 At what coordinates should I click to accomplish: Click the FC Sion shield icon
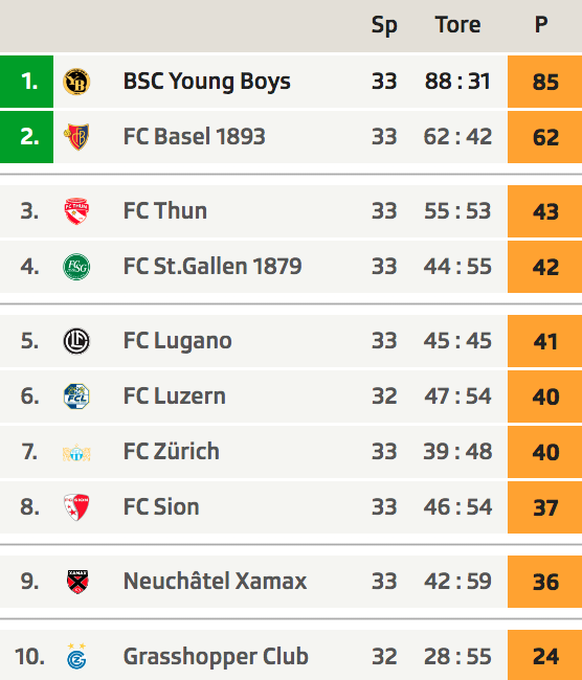pyautogui.click(x=76, y=507)
